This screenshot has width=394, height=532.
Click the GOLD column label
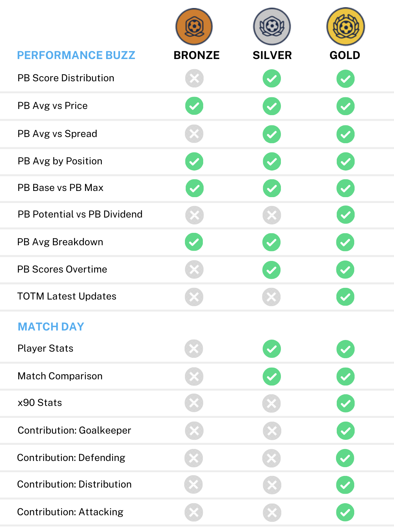pyautogui.click(x=345, y=55)
